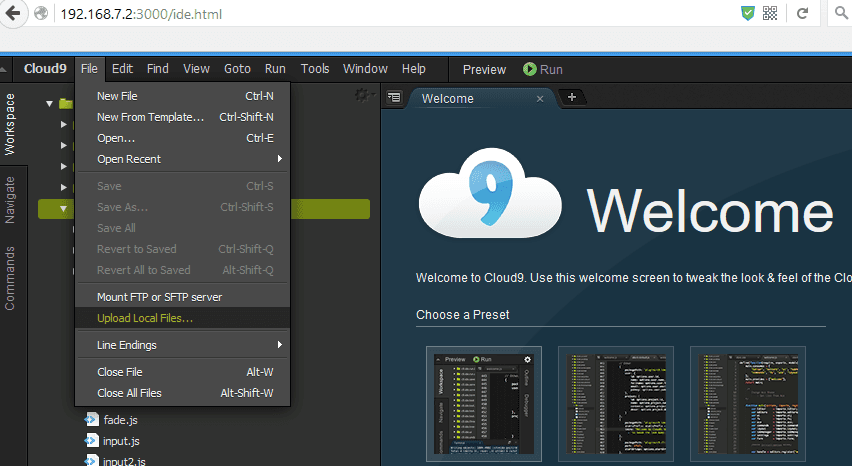Click the search magnifier icon
The height and width of the screenshot is (466, 852).
(841, 13)
